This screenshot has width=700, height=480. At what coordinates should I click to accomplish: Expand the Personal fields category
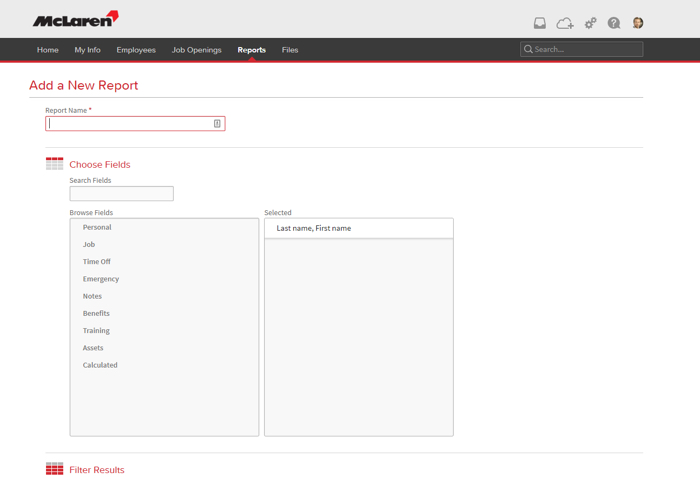tap(97, 227)
